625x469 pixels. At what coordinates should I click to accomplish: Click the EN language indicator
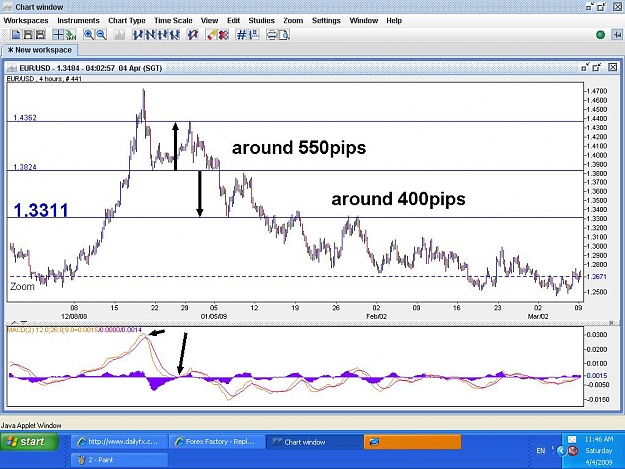[x=540, y=451]
